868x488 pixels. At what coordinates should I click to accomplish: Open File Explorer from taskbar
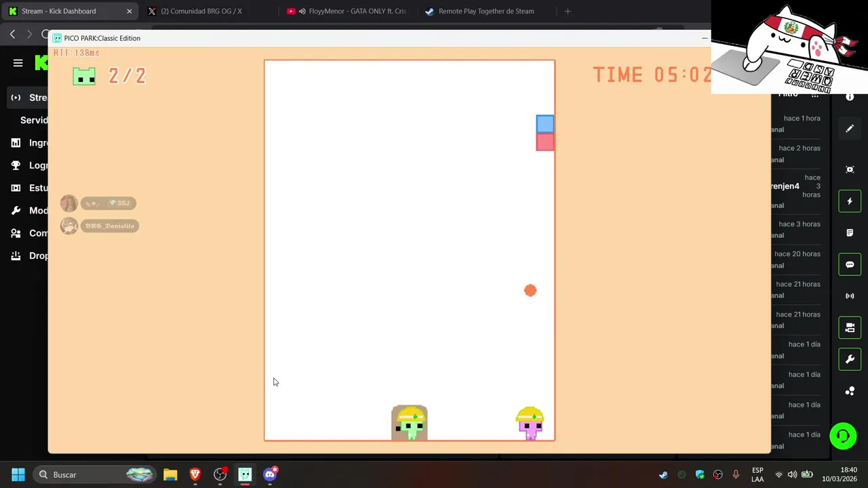pyautogui.click(x=170, y=474)
